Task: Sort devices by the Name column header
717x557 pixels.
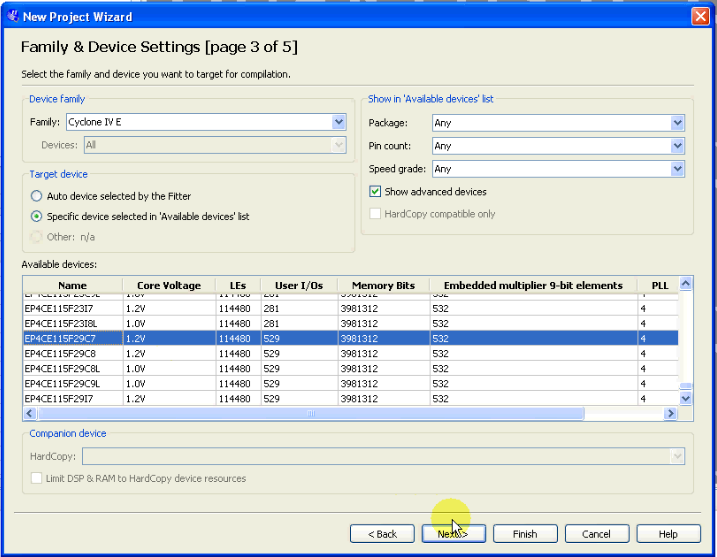Action: pos(73,285)
